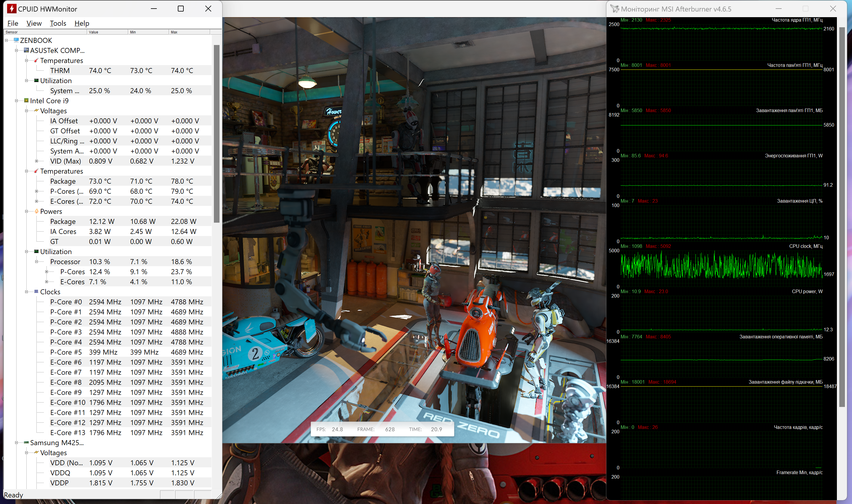Click the Powers flame icon
This screenshot has height=504, width=852.
coord(36,211)
